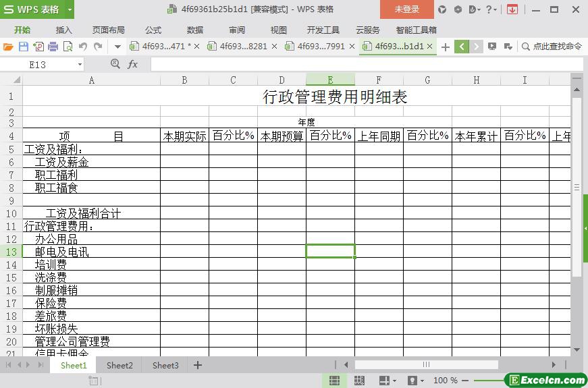Open the 开始 ribbon tab
The image size is (588, 388).
click(22, 30)
